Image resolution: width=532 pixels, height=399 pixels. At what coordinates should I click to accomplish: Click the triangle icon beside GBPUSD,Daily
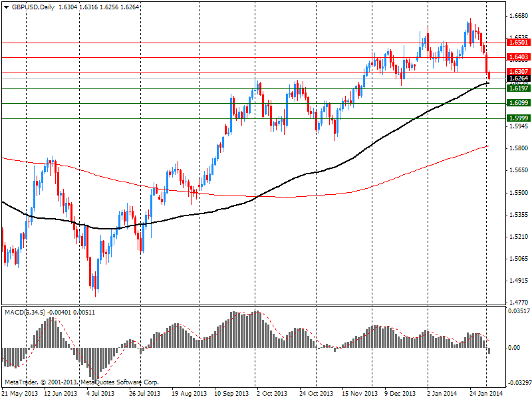tap(5, 6)
